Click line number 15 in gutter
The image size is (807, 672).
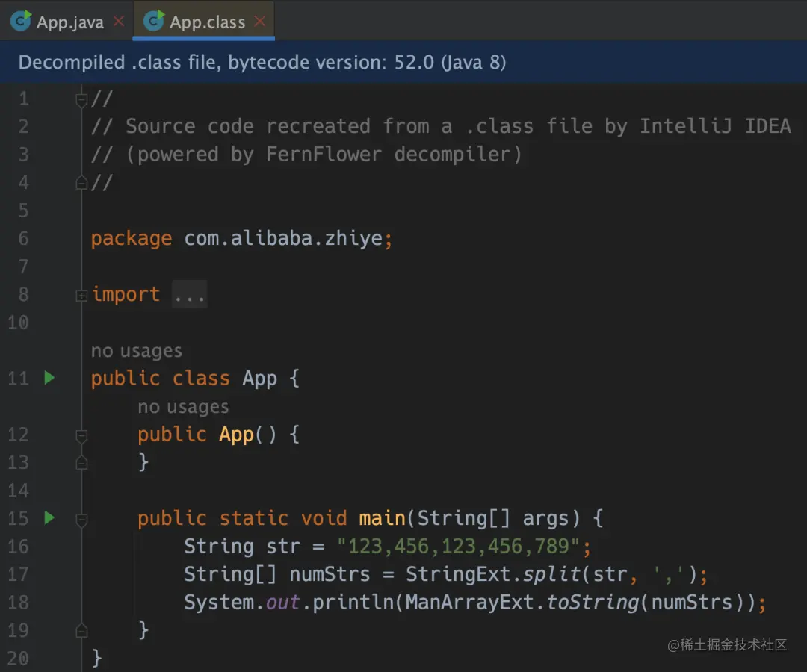(18, 518)
